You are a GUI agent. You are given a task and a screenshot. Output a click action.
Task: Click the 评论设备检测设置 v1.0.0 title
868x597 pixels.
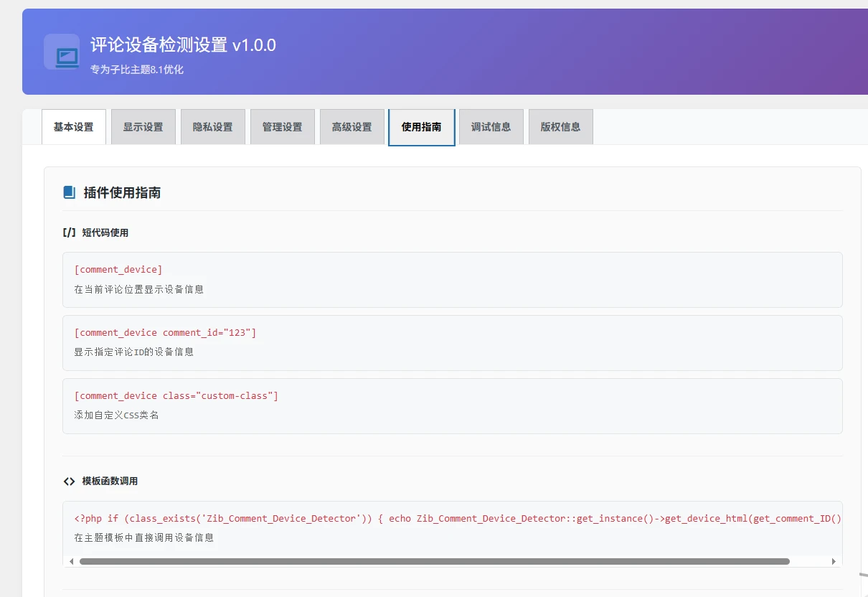(x=183, y=45)
